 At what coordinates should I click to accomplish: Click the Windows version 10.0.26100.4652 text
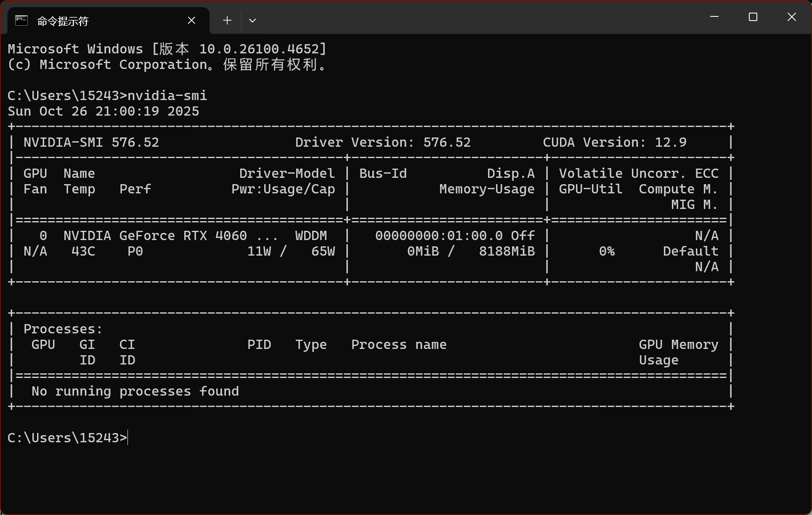[263, 49]
